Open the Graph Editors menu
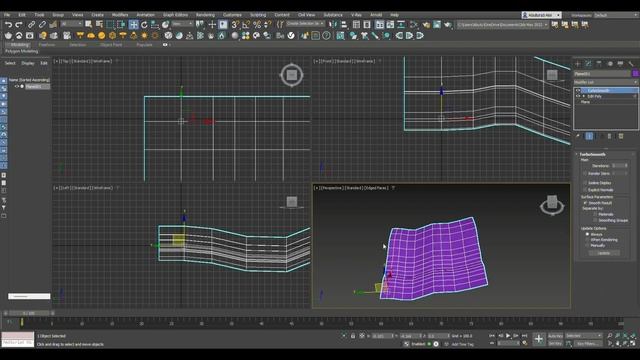 [176, 15]
